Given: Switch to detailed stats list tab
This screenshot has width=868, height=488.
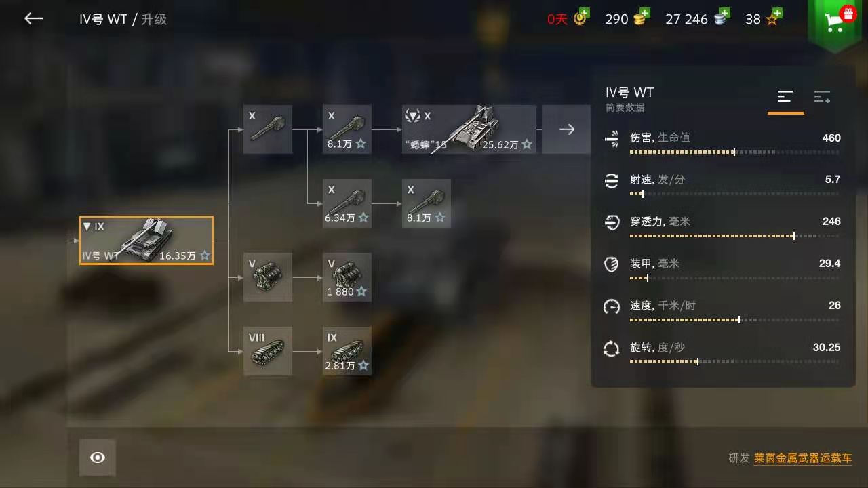Looking at the screenshot, I should tap(822, 98).
